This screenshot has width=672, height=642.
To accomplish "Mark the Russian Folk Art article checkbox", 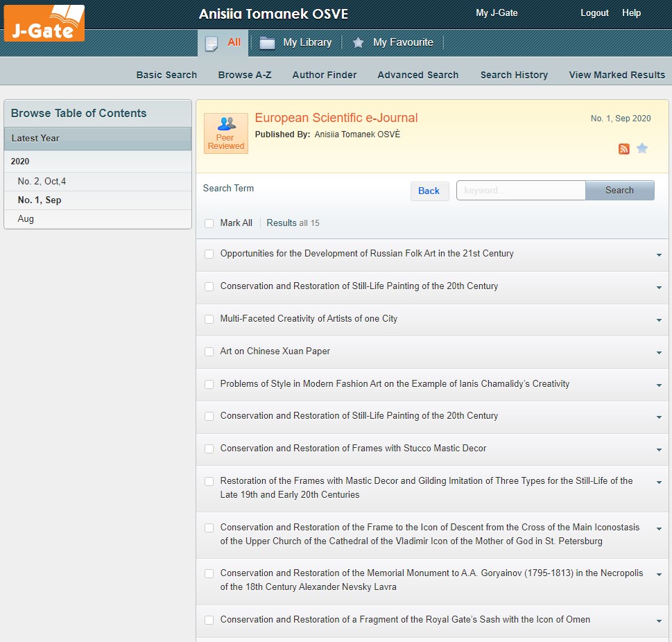I will (x=209, y=254).
